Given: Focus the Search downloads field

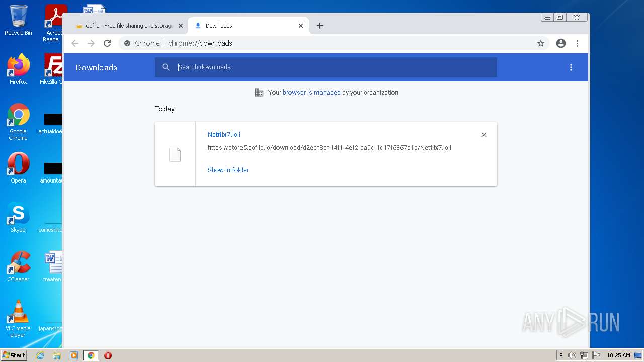Looking at the screenshot, I should click(326, 67).
